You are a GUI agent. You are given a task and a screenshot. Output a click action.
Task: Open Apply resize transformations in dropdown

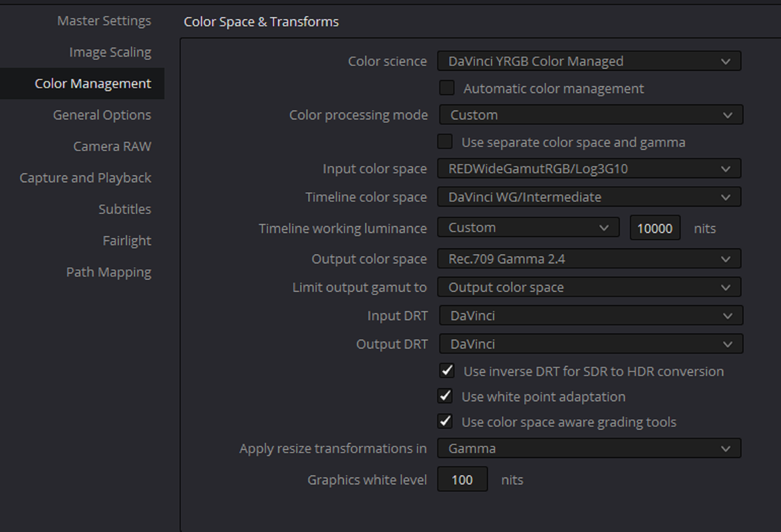pos(589,448)
